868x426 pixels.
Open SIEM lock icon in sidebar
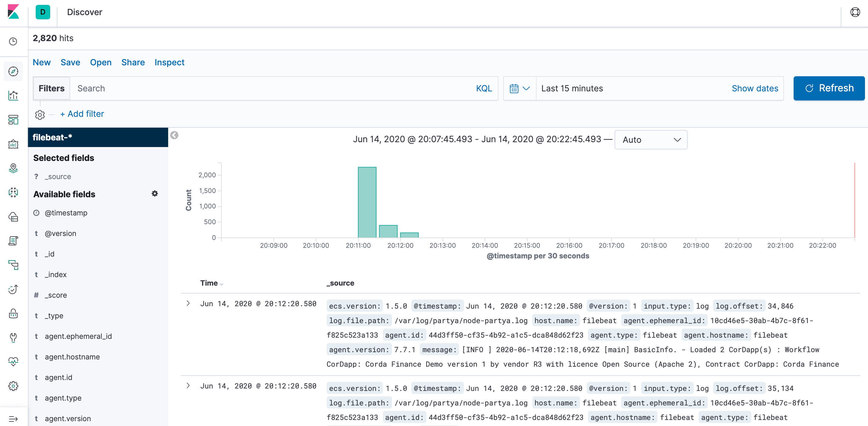[x=13, y=314]
